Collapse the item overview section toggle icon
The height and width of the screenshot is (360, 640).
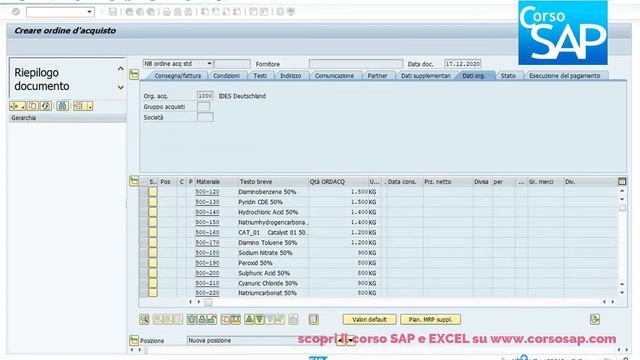[x=134, y=181]
